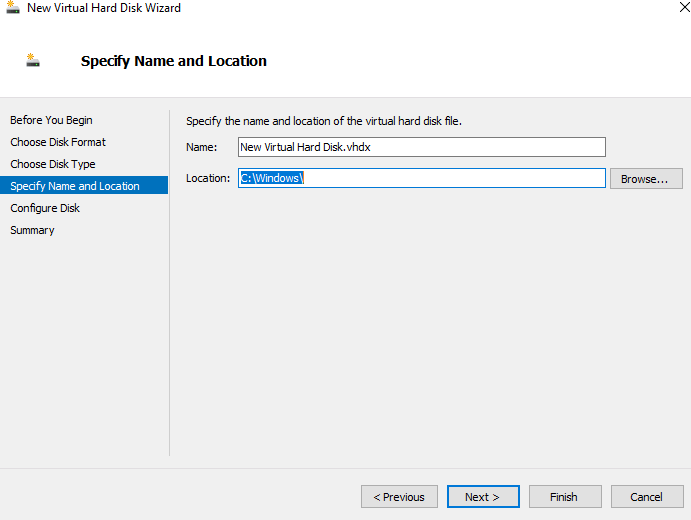Jump to the Configure Disk step
The height and width of the screenshot is (520, 691).
[45, 208]
